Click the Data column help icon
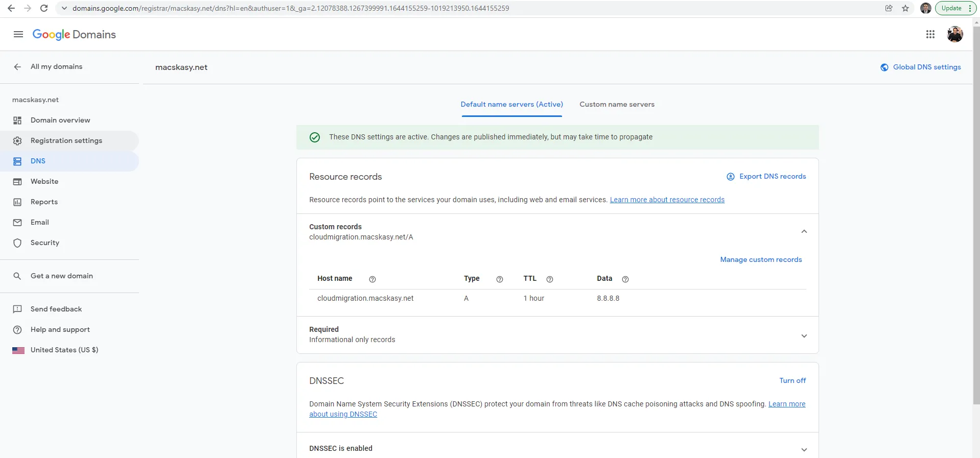The image size is (980, 458). click(x=625, y=279)
